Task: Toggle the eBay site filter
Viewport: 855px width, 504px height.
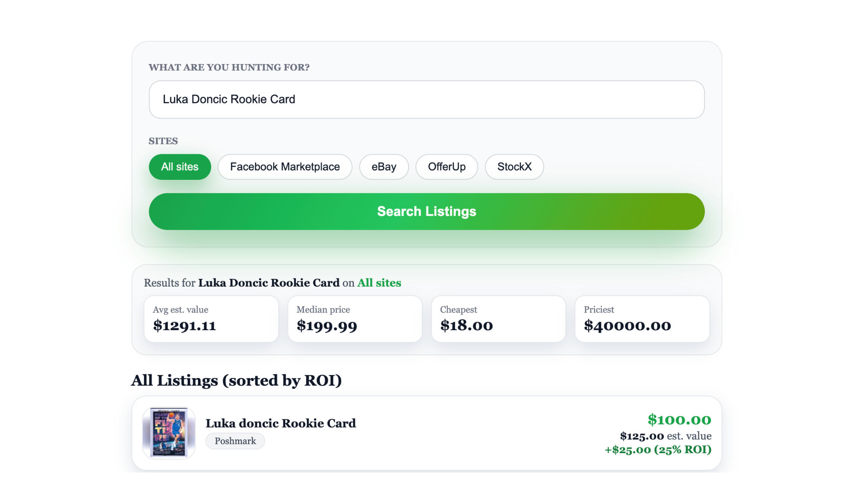Action: (383, 167)
